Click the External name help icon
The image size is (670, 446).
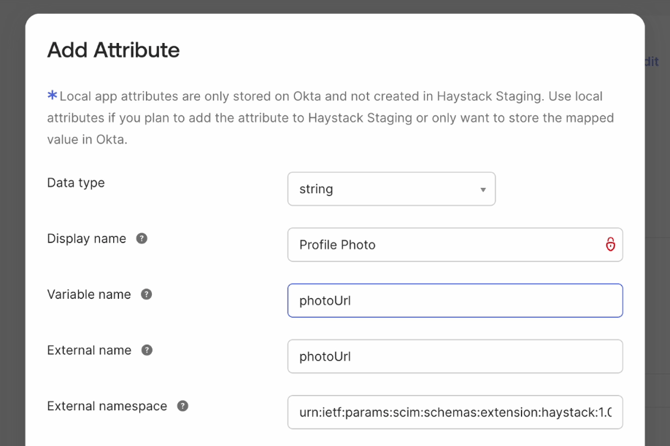[x=147, y=351]
